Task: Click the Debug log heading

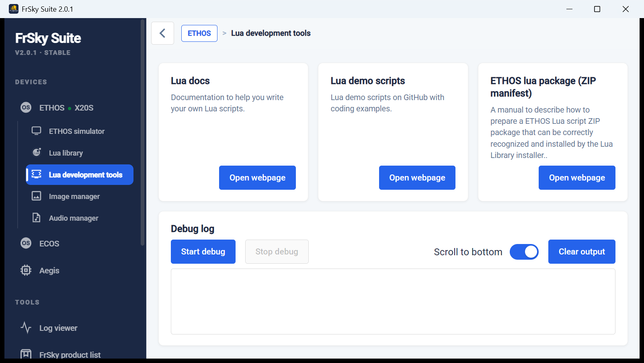Action: click(x=193, y=229)
